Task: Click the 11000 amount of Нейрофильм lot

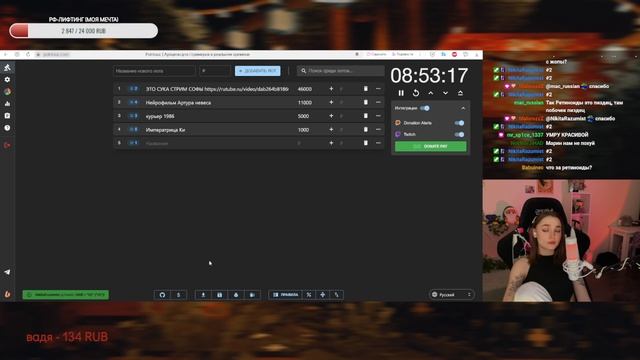Action: [x=305, y=103]
